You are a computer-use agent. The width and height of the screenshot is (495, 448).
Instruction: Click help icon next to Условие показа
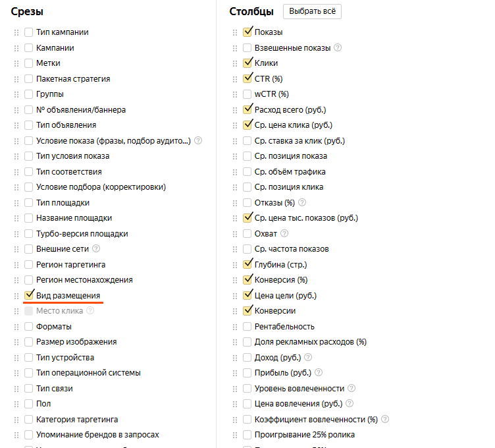pos(198,140)
